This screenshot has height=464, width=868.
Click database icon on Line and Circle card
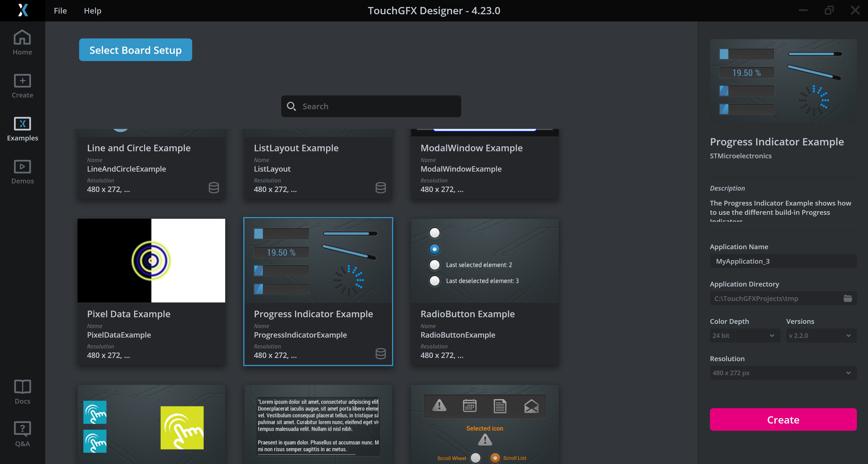[x=214, y=187]
